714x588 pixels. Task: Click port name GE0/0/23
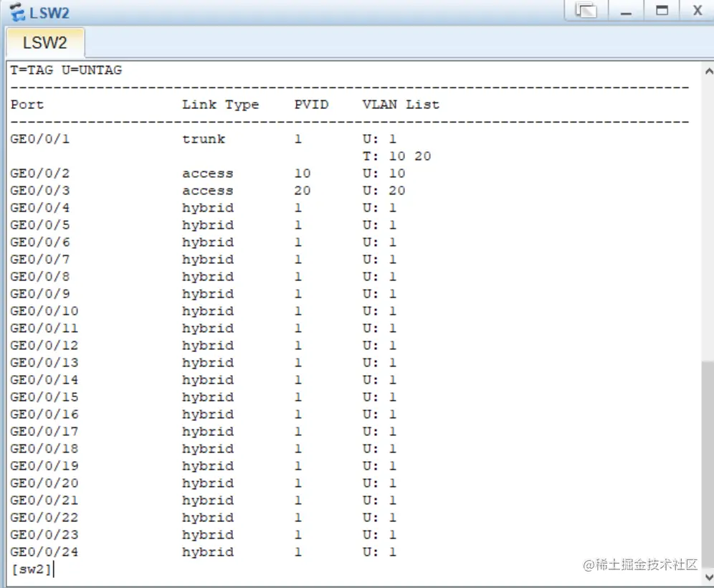(44, 535)
